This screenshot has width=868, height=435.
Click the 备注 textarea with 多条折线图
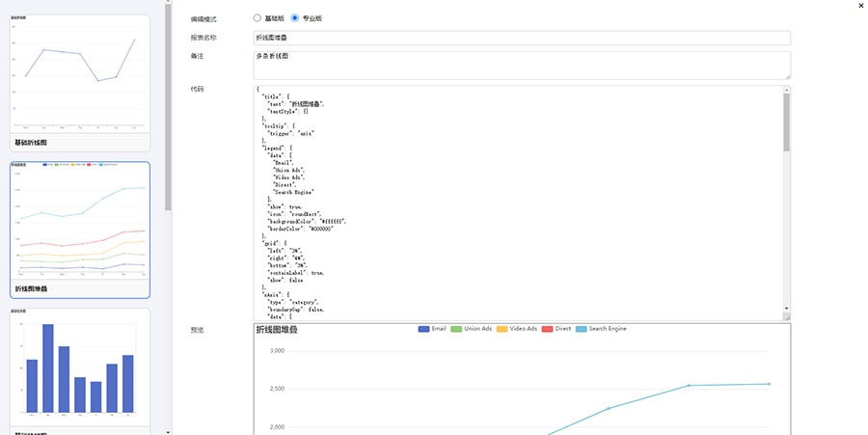pos(522,66)
